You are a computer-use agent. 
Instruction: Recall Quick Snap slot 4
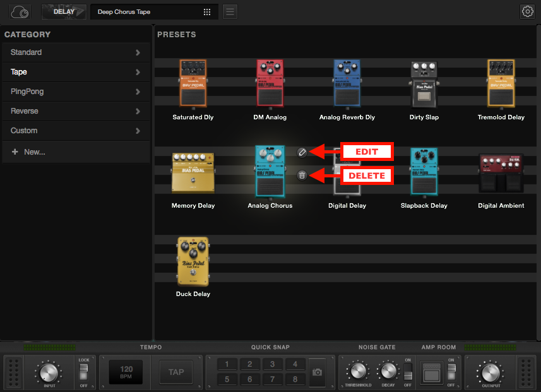(x=295, y=364)
